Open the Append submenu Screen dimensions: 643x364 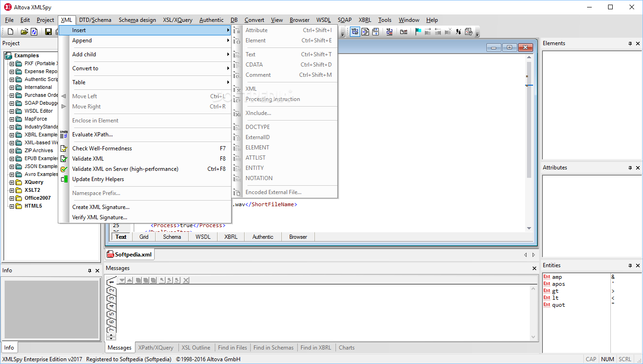145,40
